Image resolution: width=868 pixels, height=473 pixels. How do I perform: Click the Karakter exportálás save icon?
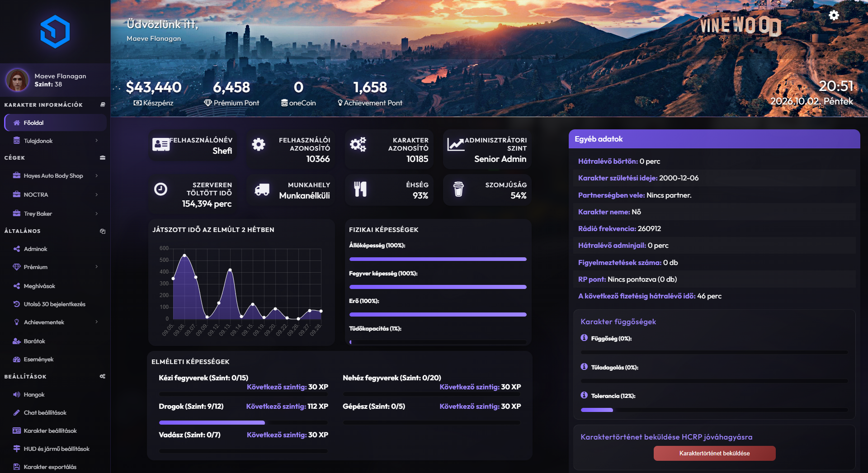click(17, 467)
